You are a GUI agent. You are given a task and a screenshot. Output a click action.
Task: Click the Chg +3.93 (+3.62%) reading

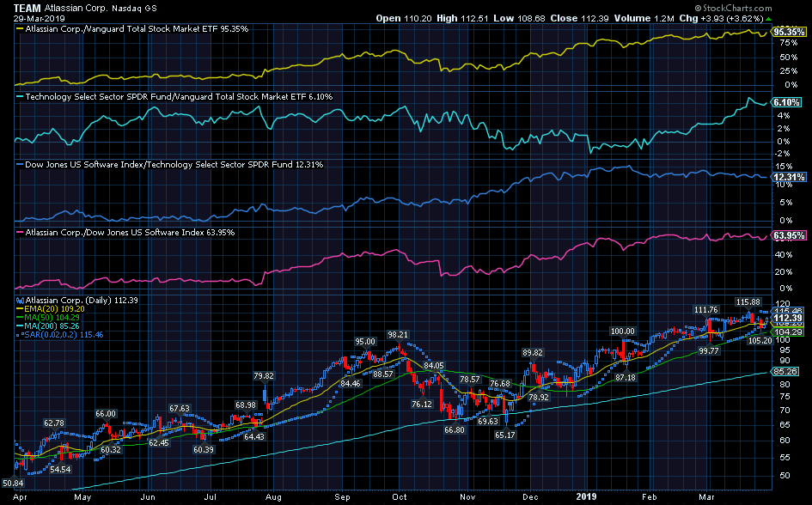(x=722, y=18)
